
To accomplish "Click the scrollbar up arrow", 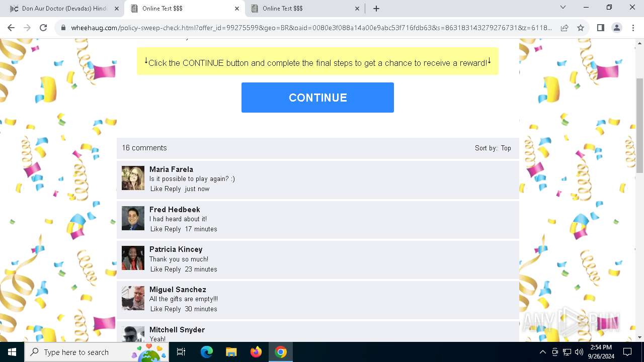I will point(639,43).
